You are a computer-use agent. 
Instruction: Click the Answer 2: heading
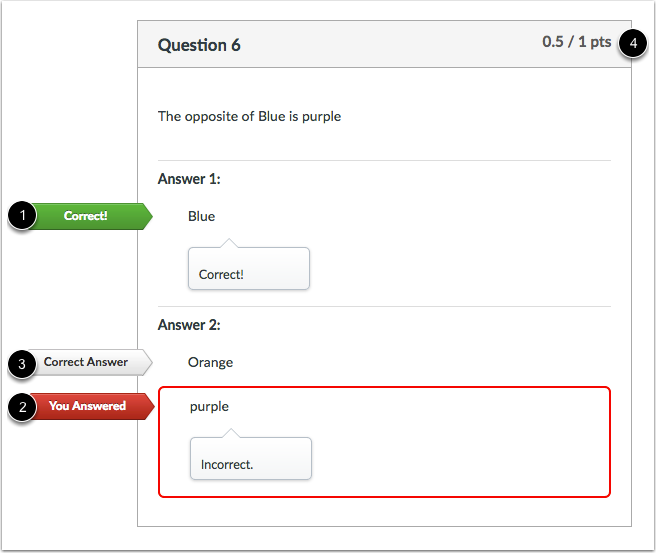click(189, 325)
